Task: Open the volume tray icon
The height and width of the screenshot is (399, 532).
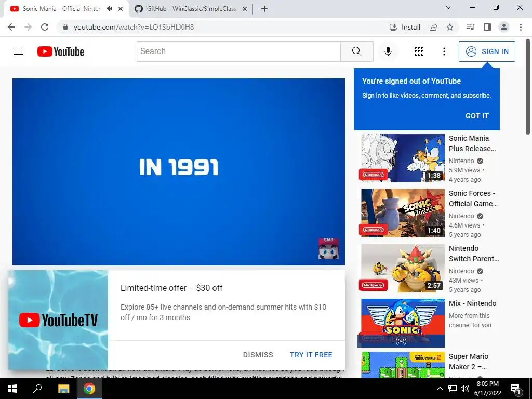Action: point(465,389)
